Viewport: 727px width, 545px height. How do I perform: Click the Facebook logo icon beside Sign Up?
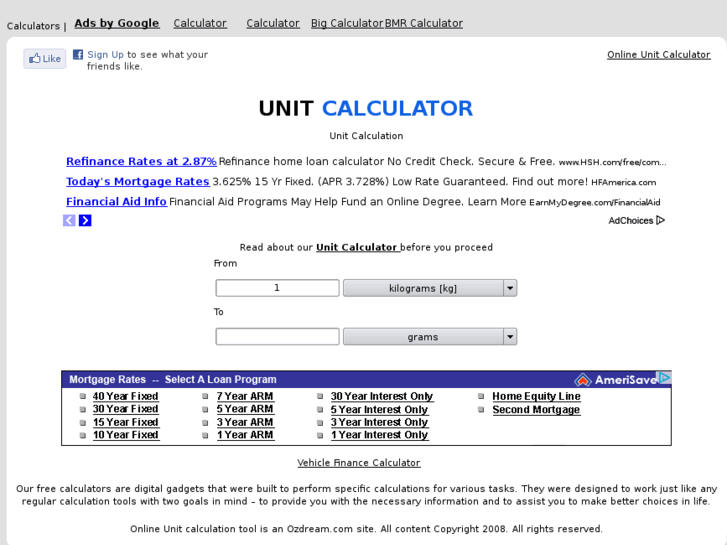pos(78,55)
